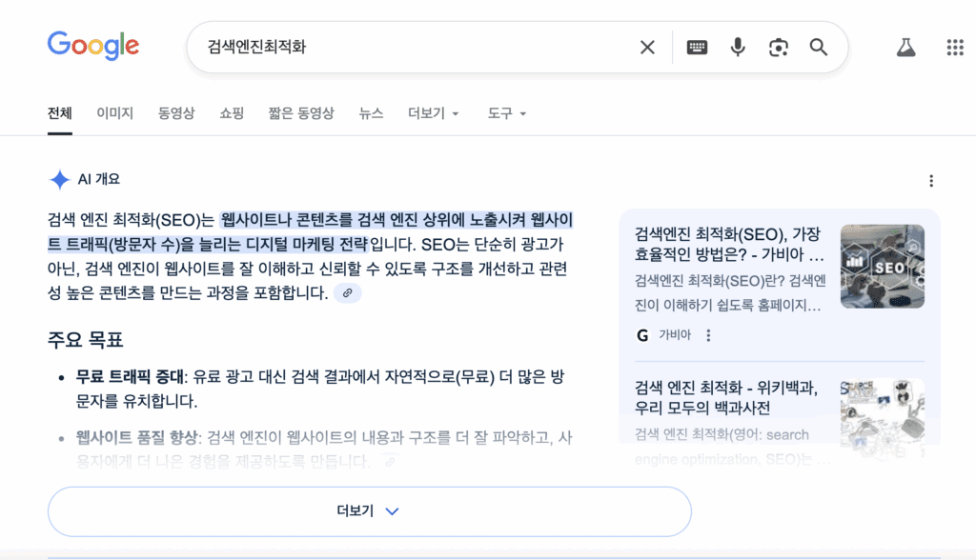Viewport: 976px width, 560px height.
Task: Open Google Lens image search
Action: [778, 48]
